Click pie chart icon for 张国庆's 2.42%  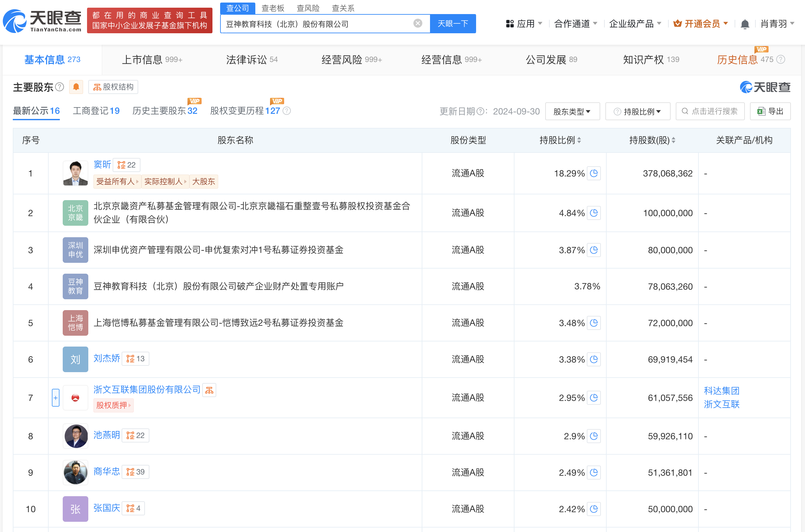click(594, 509)
